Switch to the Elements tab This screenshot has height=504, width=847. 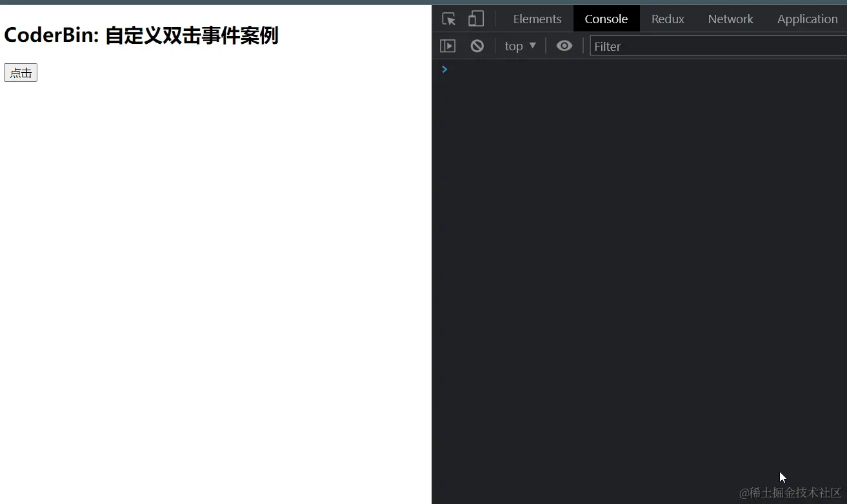[x=537, y=19]
